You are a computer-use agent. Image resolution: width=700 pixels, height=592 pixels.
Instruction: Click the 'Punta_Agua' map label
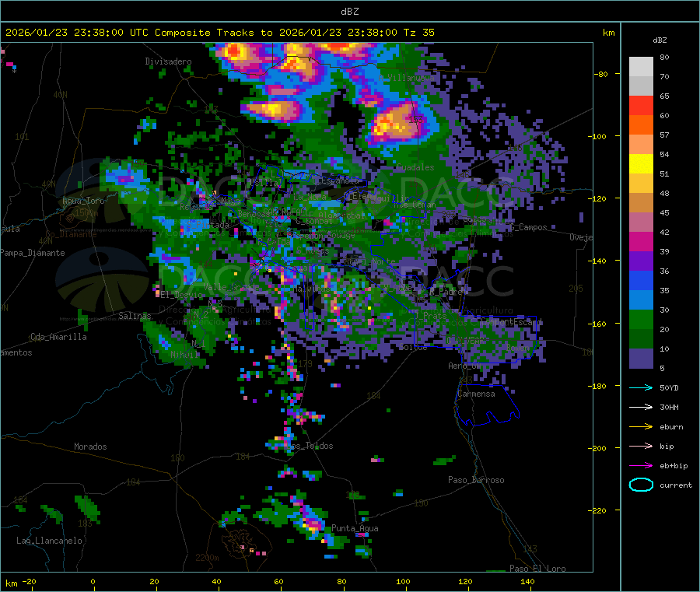(355, 528)
